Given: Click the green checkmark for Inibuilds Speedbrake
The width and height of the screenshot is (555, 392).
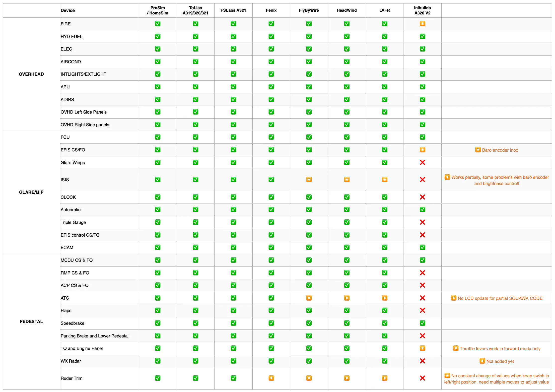Looking at the screenshot, I should [x=422, y=323].
